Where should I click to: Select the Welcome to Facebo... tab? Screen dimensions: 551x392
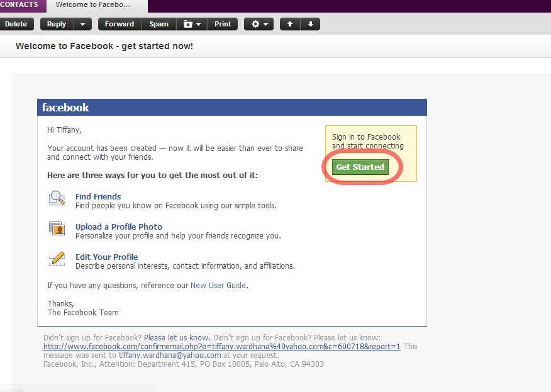(97, 6)
